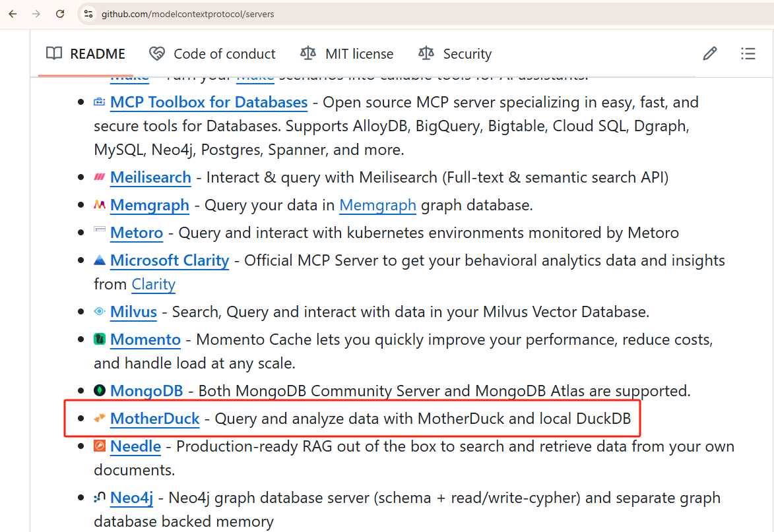Click the MongoDB leaf logo icon
This screenshot has width=774, height=532.
[x=100, y=390]
